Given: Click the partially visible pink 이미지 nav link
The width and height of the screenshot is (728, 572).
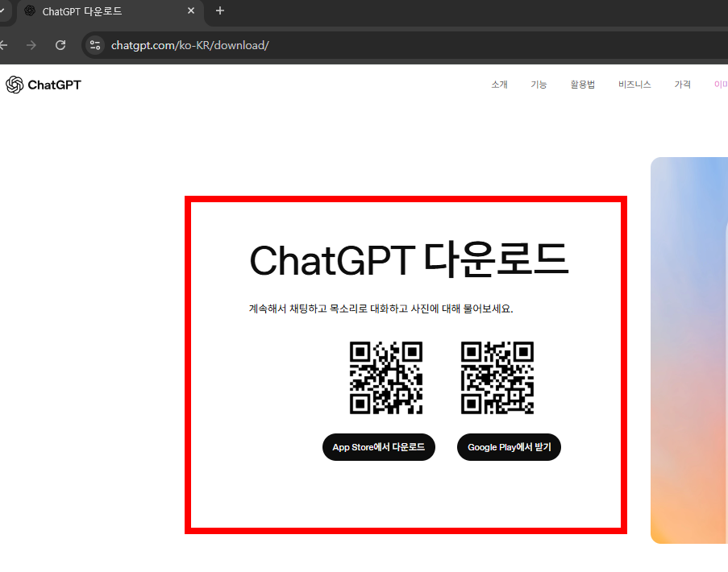Looking at the screenshot, I should [721, 84].
